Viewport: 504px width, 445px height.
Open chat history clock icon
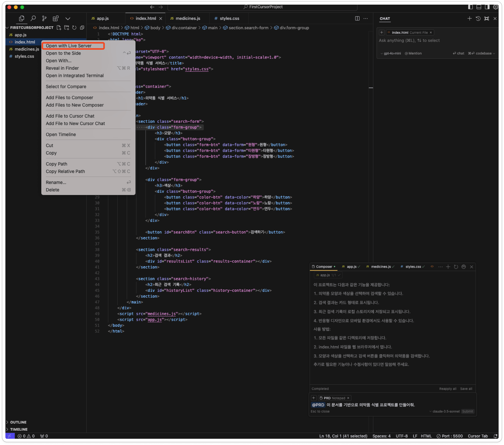pyautogui.click(x=478, y=19)
